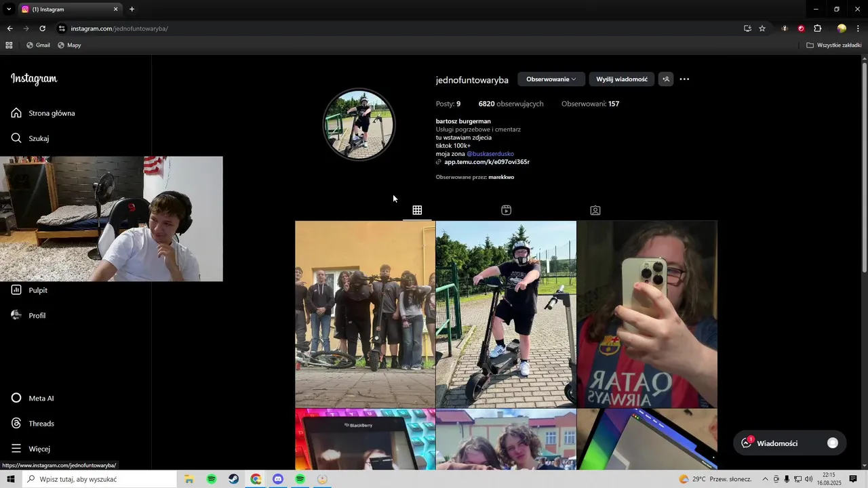Open tab search dropdown arrow

tap(9, 9)
